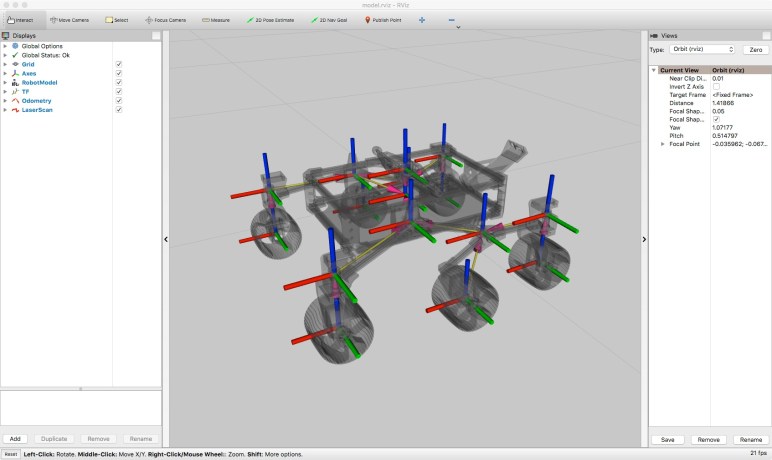Click the blue plus add-tool icon
Viewport: 772px width, 460px height.
pos(421,19)
